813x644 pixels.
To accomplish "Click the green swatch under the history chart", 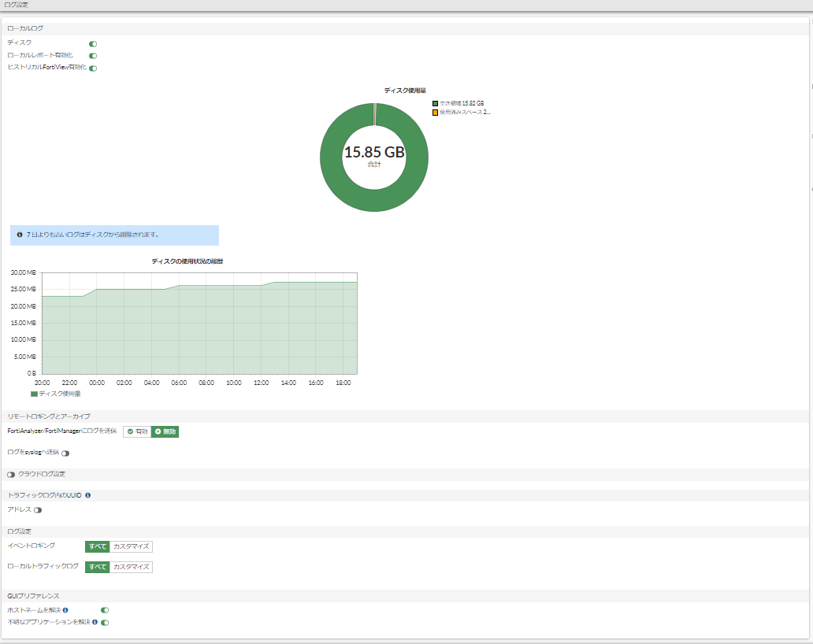I will click(34, 394).
